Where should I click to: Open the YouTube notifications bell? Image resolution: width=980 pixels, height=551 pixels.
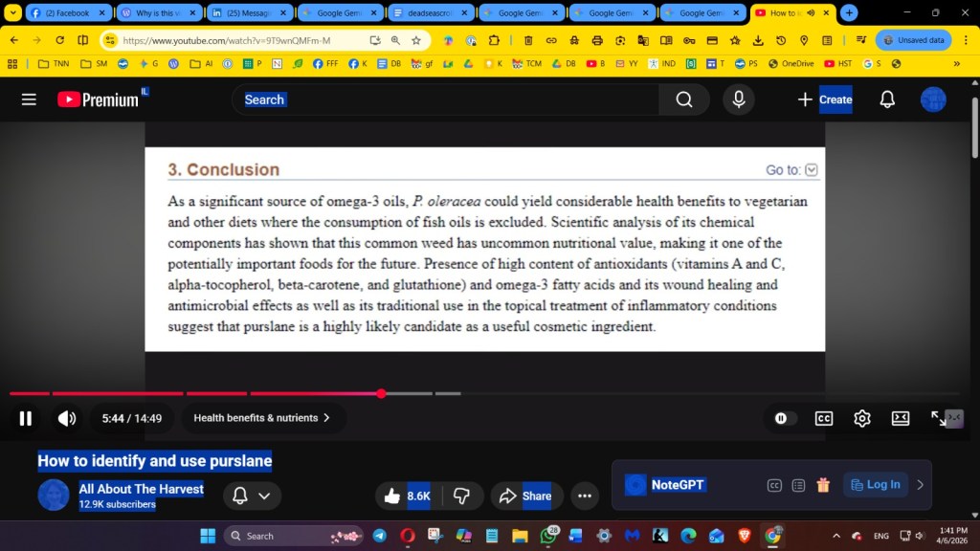click(x=887, y=99)
